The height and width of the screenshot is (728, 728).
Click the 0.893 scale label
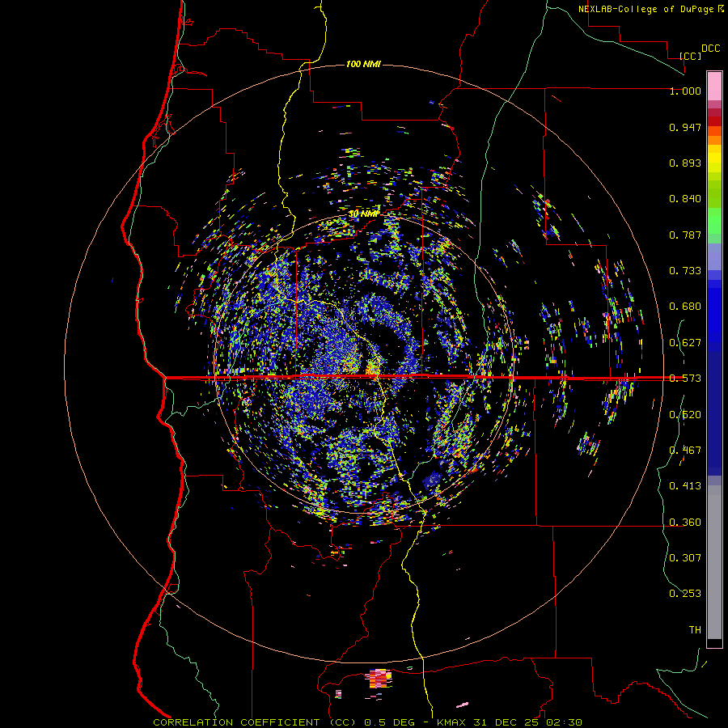click(685, 163)
